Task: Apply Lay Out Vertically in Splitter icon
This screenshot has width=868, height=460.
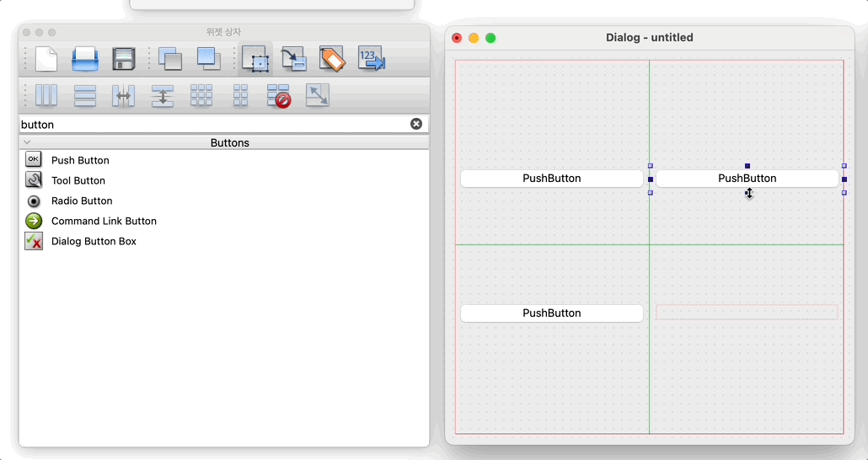Action: coord(163,95)
